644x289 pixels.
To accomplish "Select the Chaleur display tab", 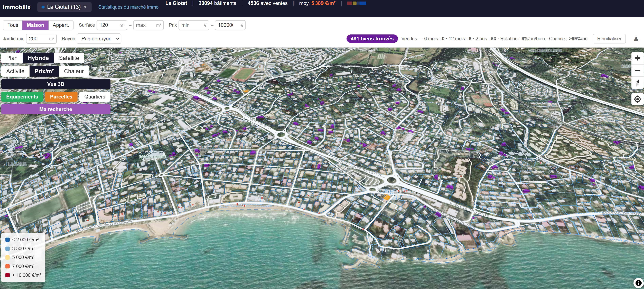I will (x=74, y=71).
